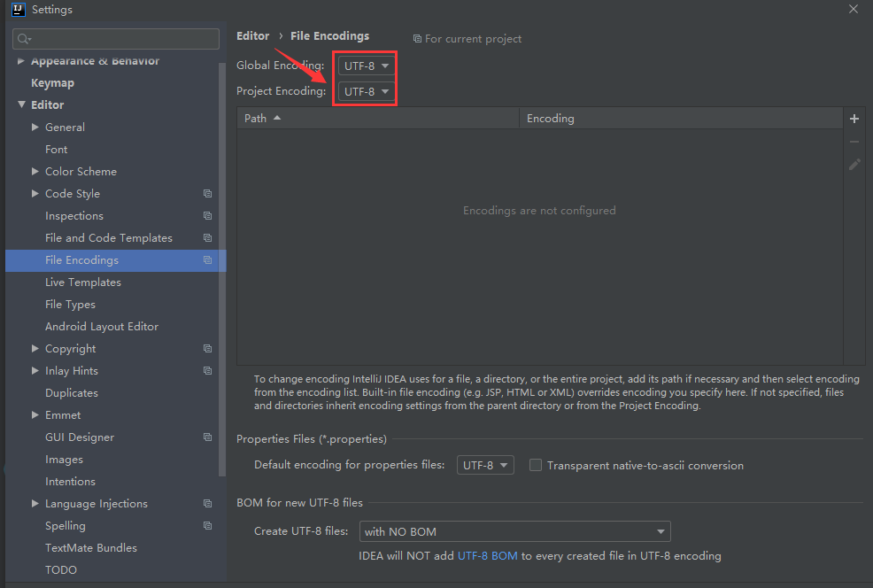Close the Settings dialog
The width and height of the screenshot is (873, 588).
click(853, 9)
